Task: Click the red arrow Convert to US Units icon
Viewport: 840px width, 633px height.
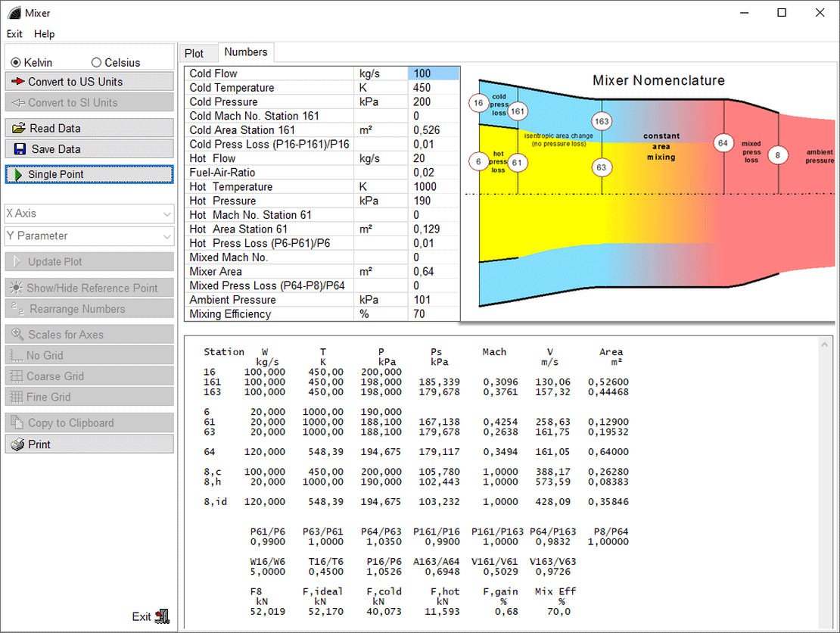Action: (19, 82)
